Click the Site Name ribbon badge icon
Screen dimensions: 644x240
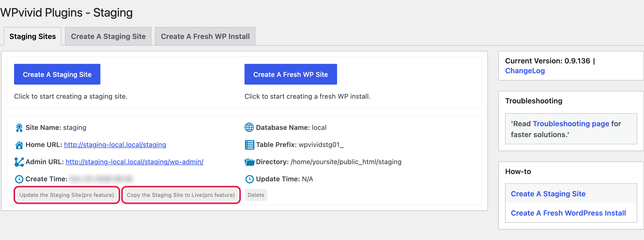click(x=19, y=128)
